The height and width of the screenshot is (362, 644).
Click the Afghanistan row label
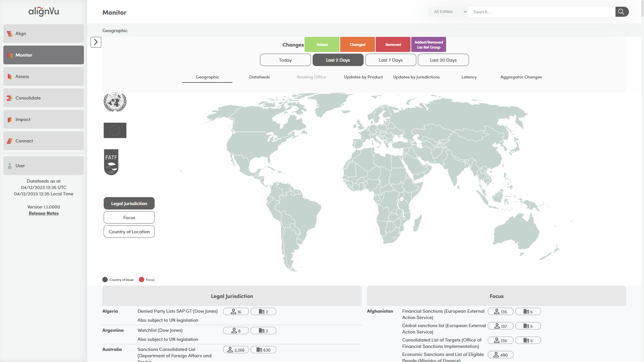pos(380,311)
